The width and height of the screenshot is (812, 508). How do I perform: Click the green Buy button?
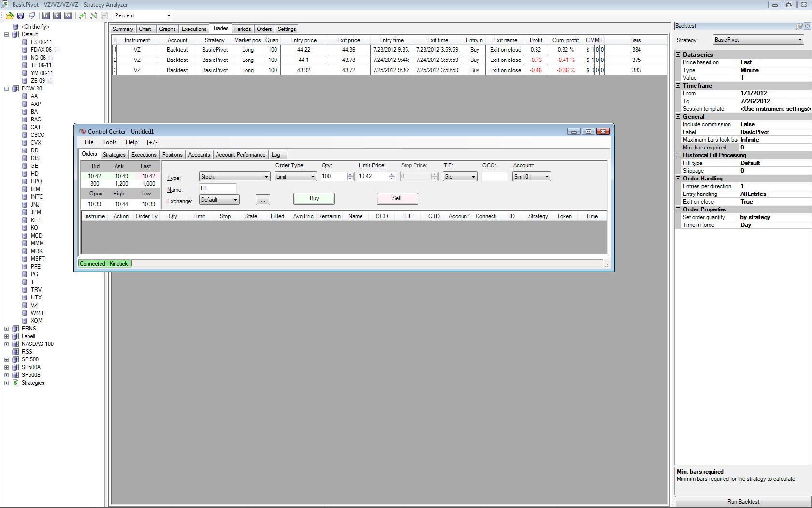click(314, 198)
